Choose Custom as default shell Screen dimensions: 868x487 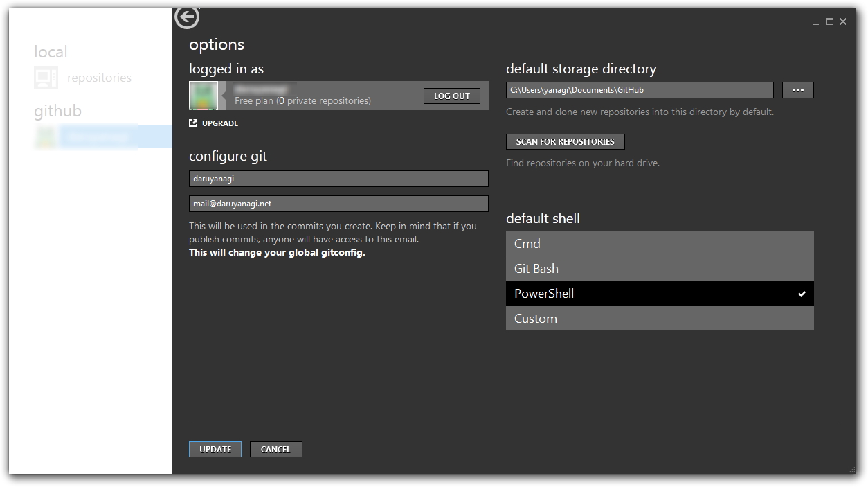click(660, 319)
